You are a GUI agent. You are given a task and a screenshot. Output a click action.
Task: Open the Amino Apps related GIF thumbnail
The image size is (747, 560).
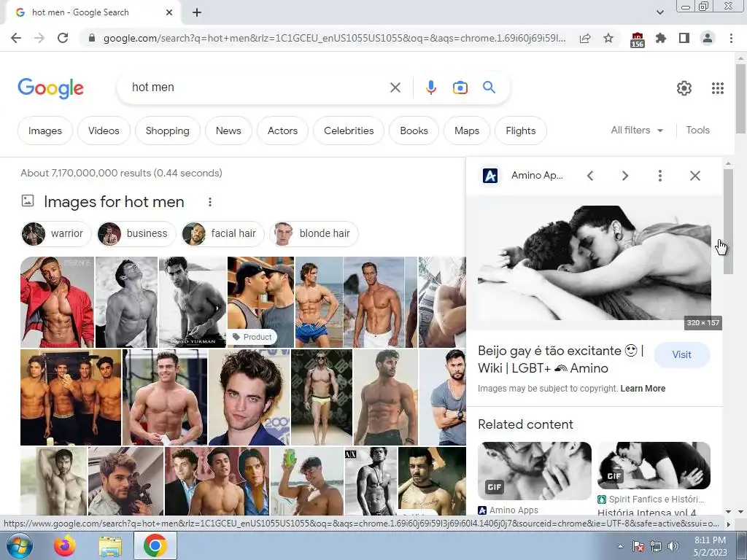point(535,470)
